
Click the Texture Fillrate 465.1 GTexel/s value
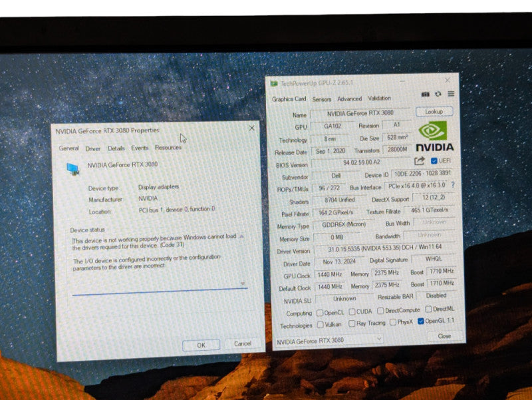[429, 210]
